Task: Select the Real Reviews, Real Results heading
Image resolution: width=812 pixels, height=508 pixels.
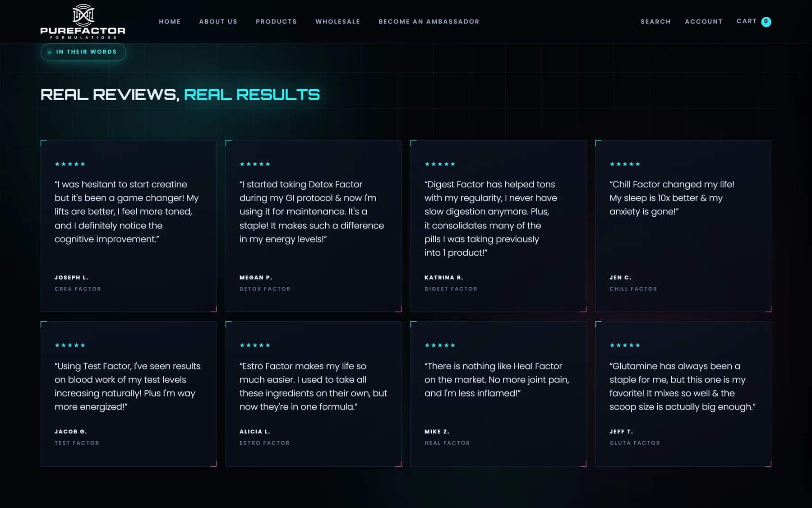Action: click(x=180, y=94)
